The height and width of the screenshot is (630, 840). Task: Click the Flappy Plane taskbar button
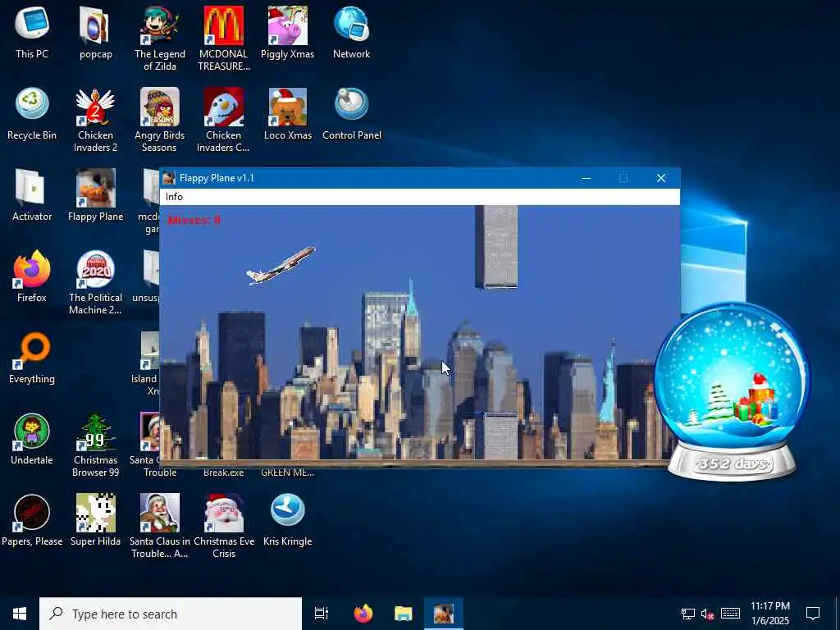pos(444,614)
